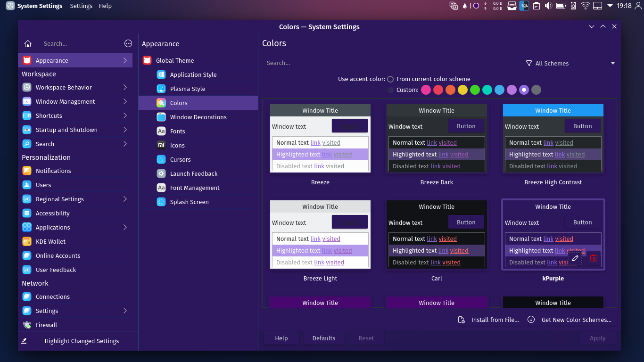Select the Breeze High Contrast thumbnail
The width and height of the screenshot is (644, 362).
pos(553,139)
